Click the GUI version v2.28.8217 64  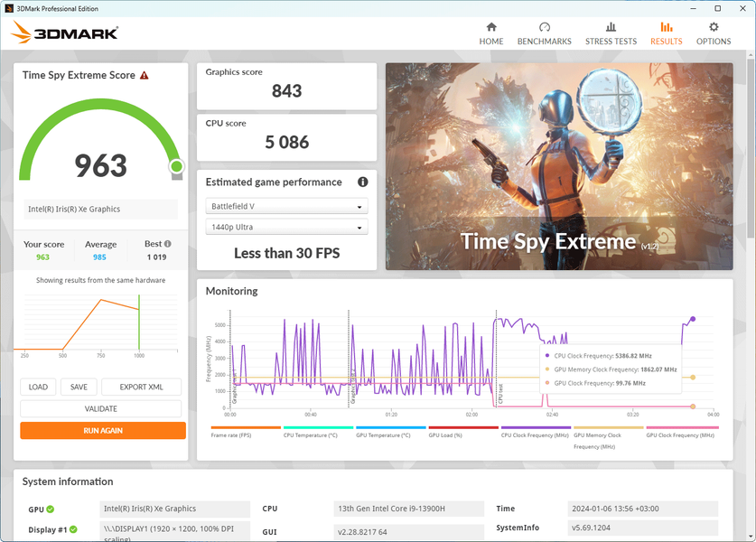pyautogui.click(x=408, y=532)
